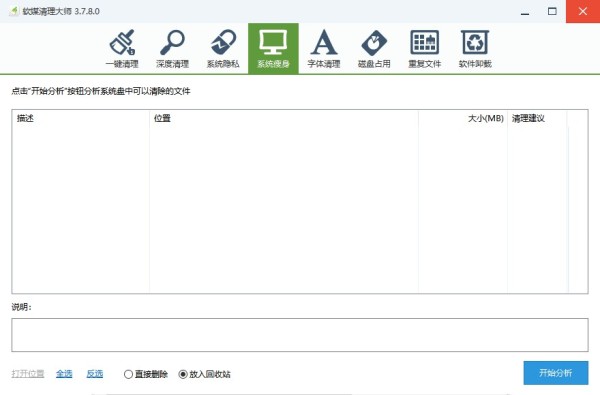Minimize the 软媒清理大师 window
Viewport: 600px width, 395px height.
(x=525, y=11)
